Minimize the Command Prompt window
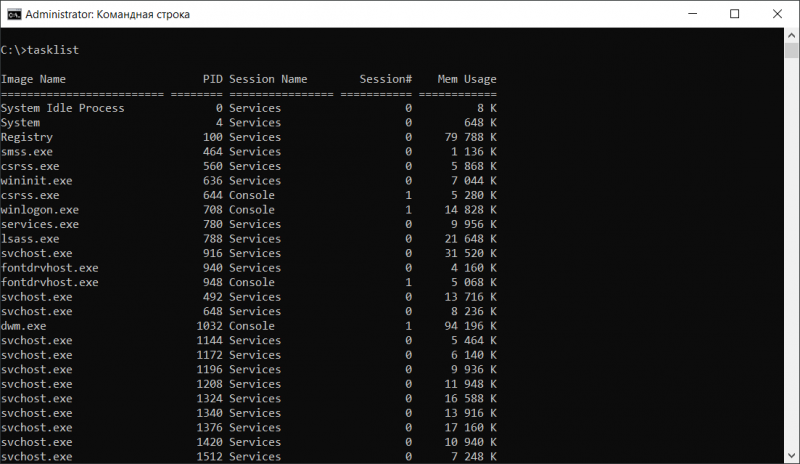The height and width of the screenshot is (464, 800). point(688,15)
